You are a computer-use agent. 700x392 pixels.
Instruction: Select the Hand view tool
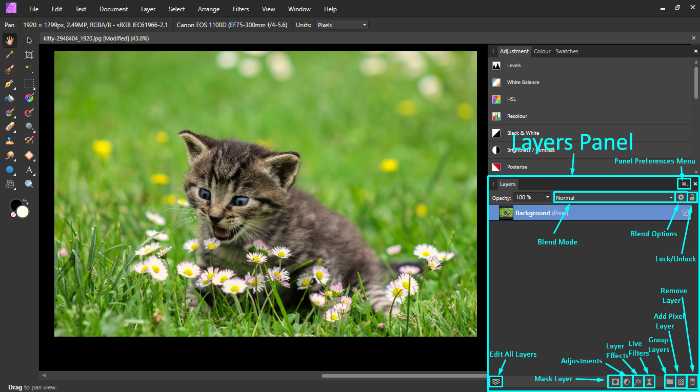pyautogui.click(x=9, y=40)
